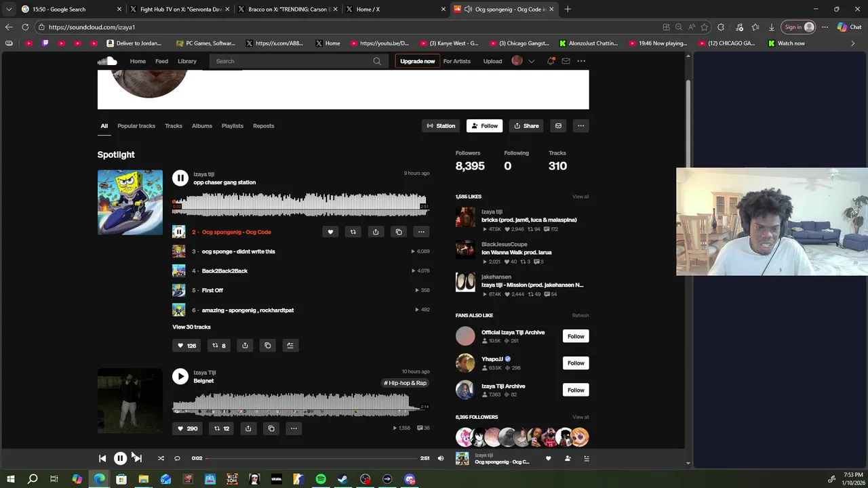Switch to Popular tracks tab
The width and height of the screenshot is (868, 488).
(136, 125)
